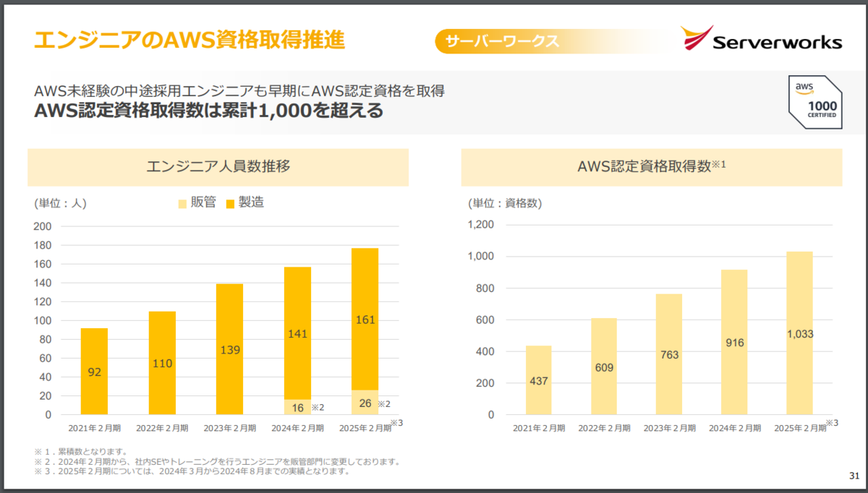Click the AWS認定資格取得数 chart header

(x=652, y=167)
